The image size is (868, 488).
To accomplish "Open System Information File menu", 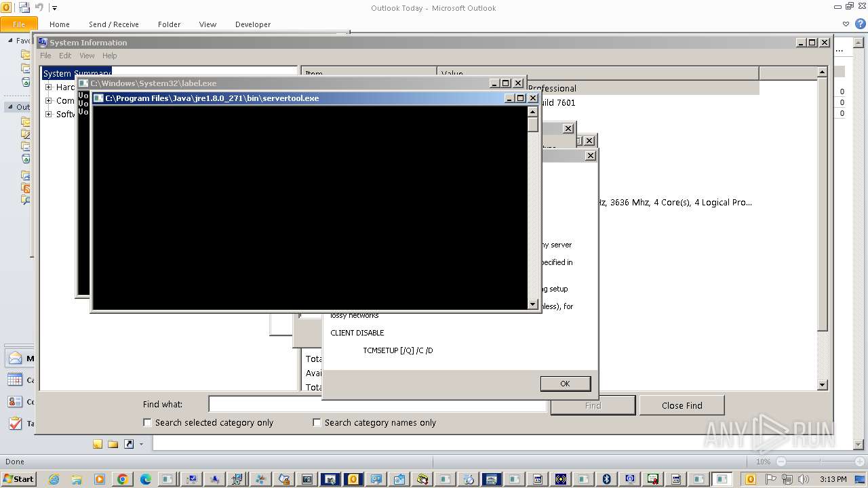I will (45, 56).
